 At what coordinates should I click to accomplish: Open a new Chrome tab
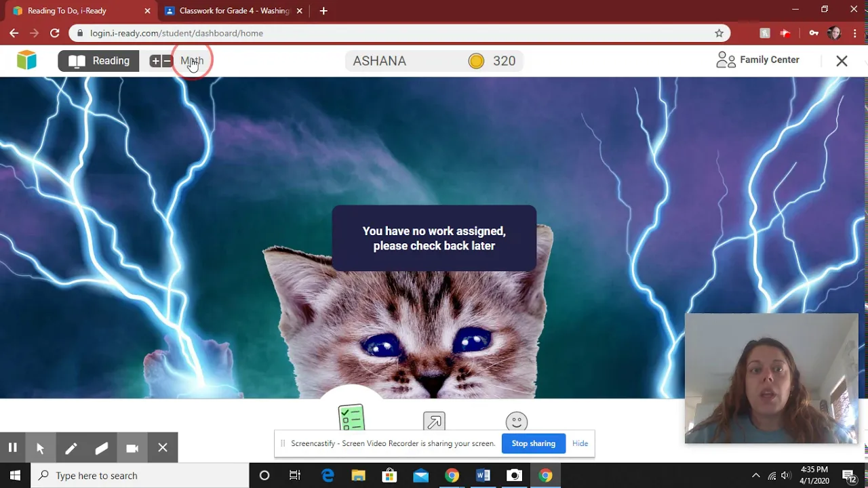tap(323, 11)
